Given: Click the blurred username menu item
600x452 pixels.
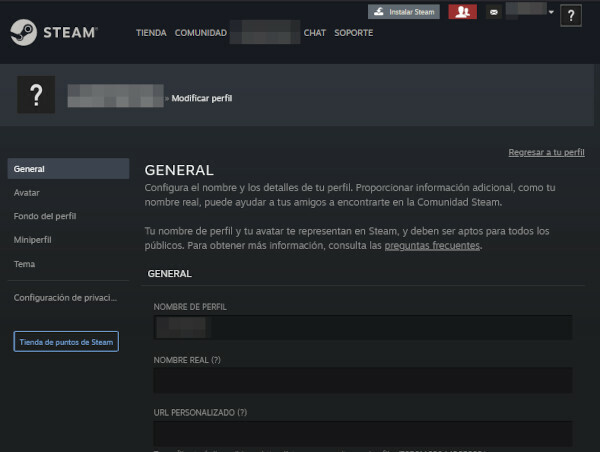Looking at the screenshot, I should coord(265,33).
